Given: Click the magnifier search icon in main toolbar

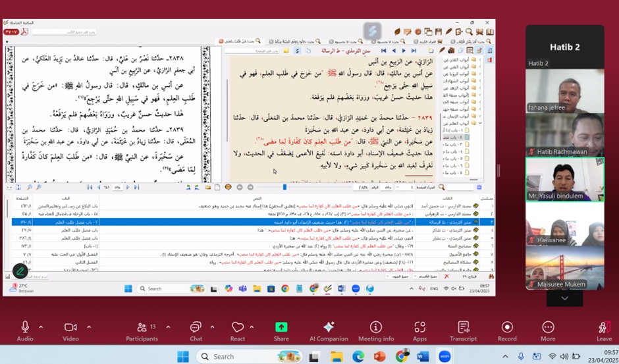Looking at the screenshot, I should coord(469,32).
